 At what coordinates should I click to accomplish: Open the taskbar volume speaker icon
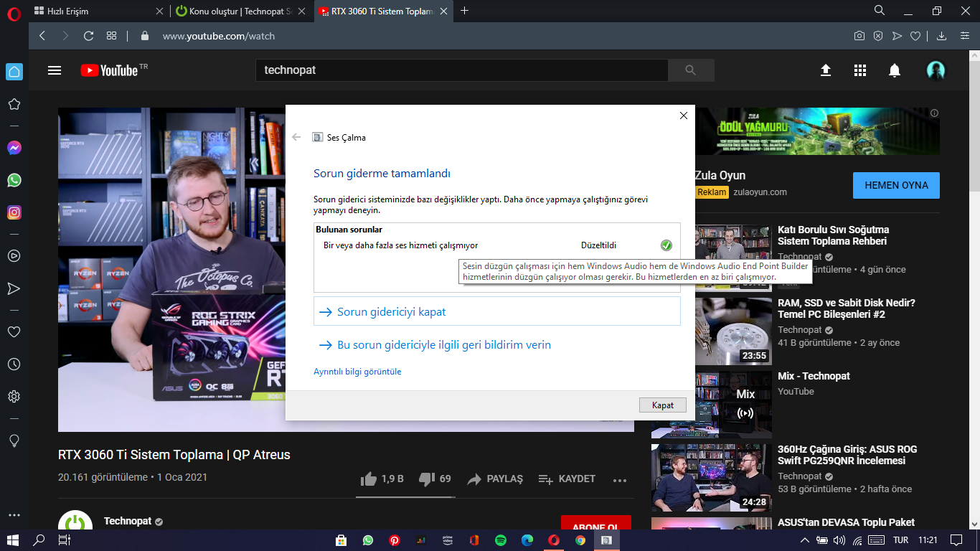click(839, 540)
